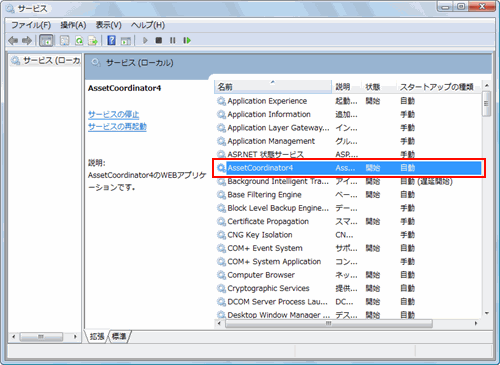Click the Refresh toolbar icon
The image size is (500, 365).
click(x=79, y=41)
